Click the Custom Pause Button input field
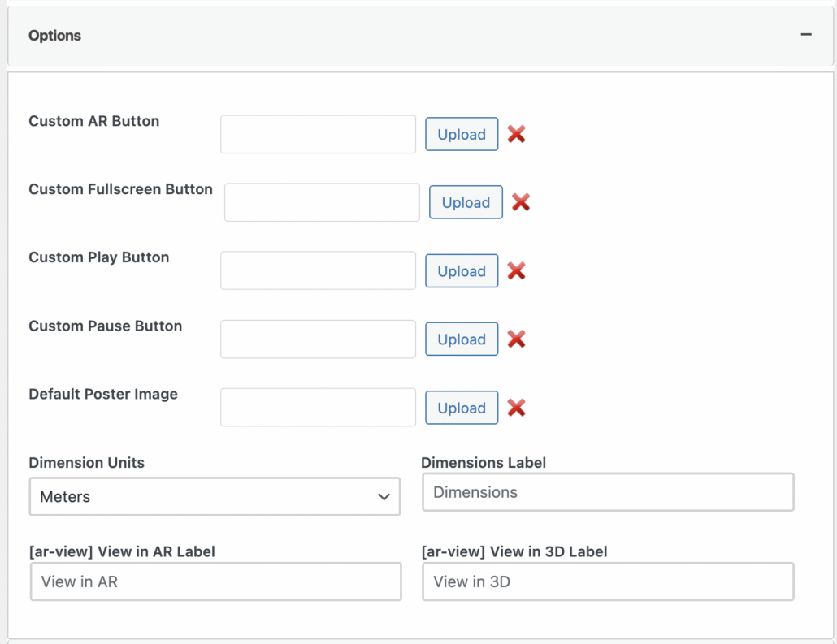Viewport: 837px width, 644px height. (x=318, y=339)
